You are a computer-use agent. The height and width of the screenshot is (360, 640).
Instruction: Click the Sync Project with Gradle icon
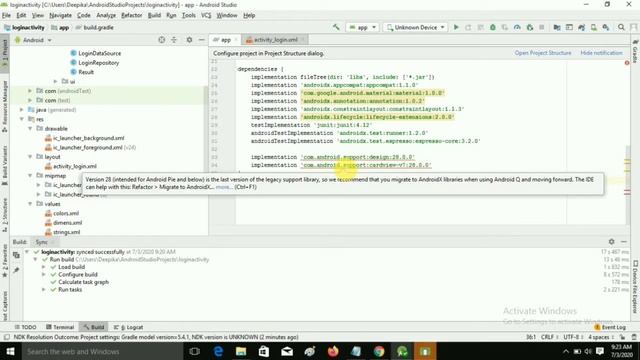(x=582, y=27)
